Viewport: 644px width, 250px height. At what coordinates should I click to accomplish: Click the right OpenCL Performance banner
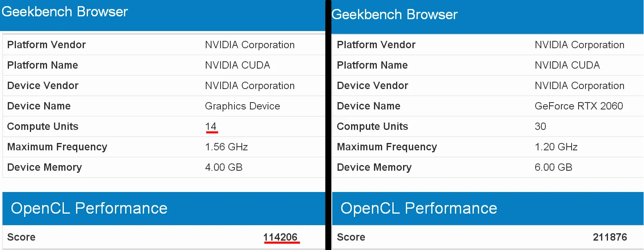pos(419,208)
